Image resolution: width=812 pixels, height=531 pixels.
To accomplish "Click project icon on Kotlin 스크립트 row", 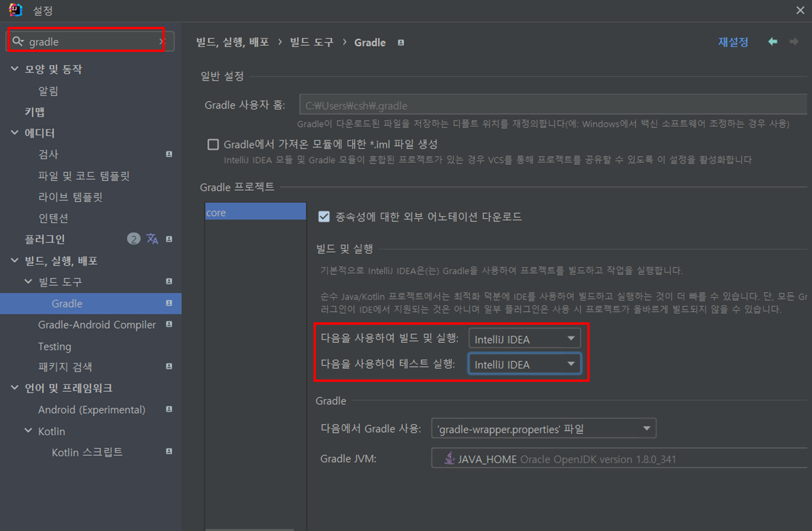I will coord(169,451).
